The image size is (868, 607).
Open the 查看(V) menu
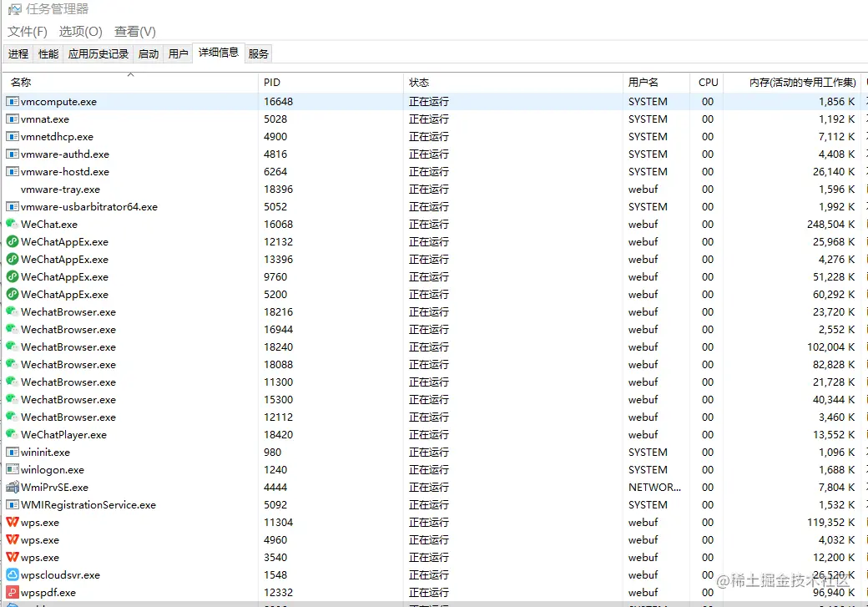(x=135, y=32)
